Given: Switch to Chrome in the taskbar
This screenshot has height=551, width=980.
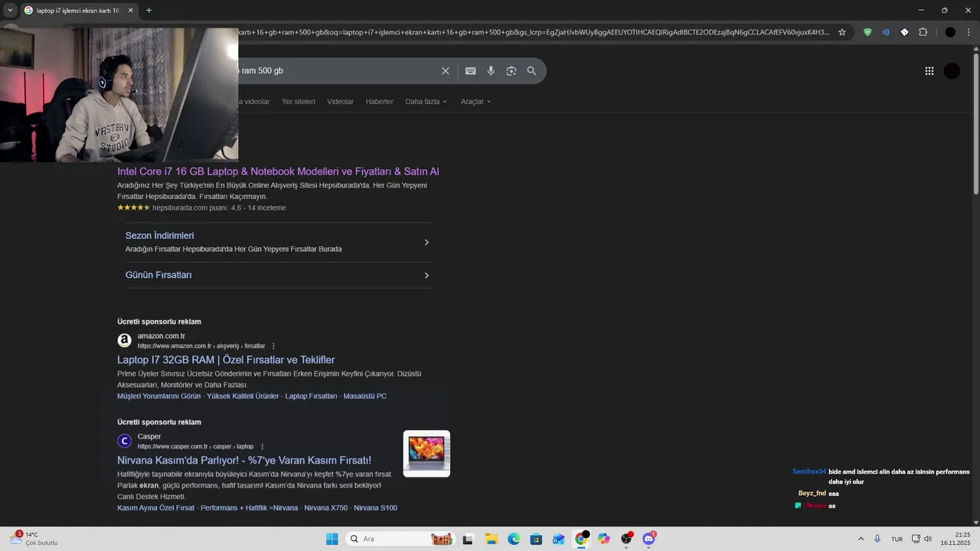Looking at the screenshot, I should click(582, 539).
